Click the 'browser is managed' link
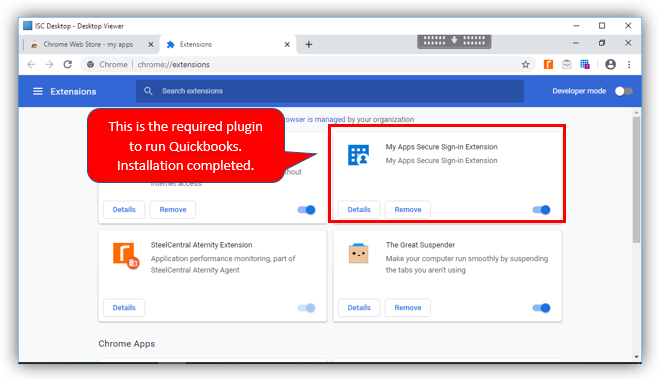Screen dimensions: 658x380 point(315,120)
